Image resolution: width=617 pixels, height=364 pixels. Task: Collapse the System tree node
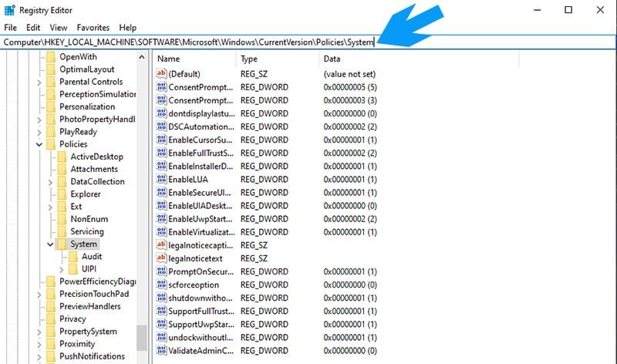point(50,244)
